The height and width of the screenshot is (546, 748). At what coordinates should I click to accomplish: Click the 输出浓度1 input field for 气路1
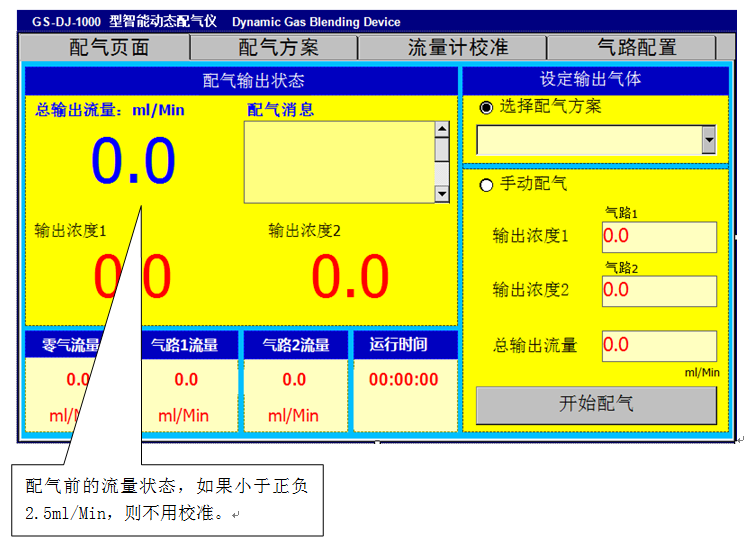coord(658,237)
